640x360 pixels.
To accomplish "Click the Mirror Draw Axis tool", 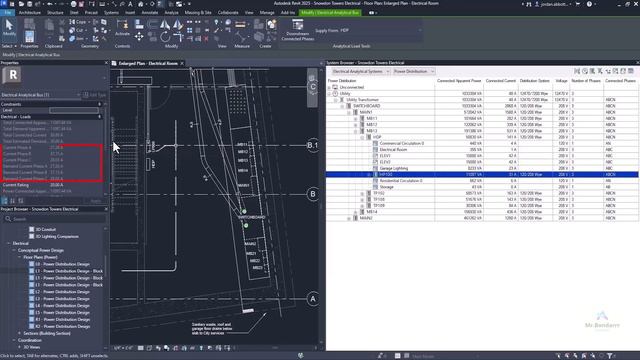I will coord(178,24).
